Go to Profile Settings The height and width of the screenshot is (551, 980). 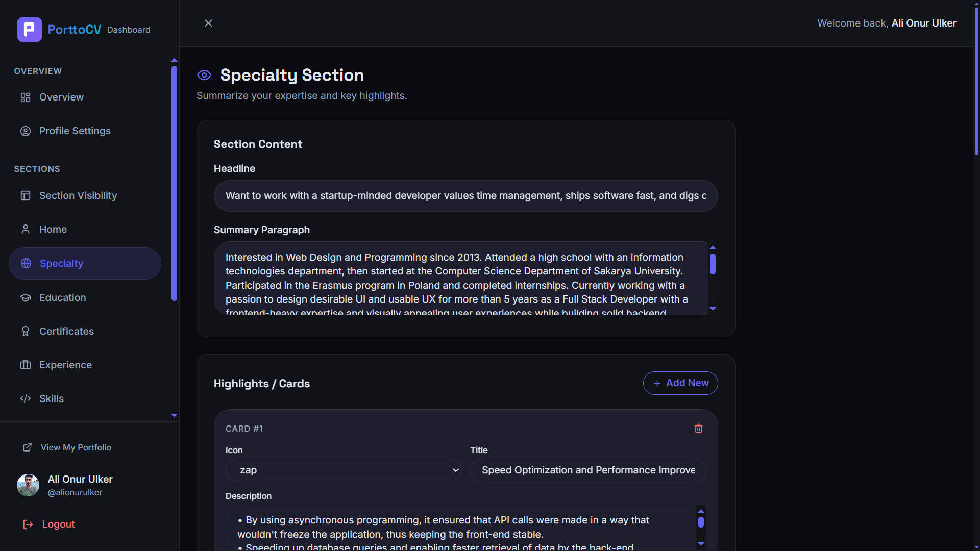(85, 131)
